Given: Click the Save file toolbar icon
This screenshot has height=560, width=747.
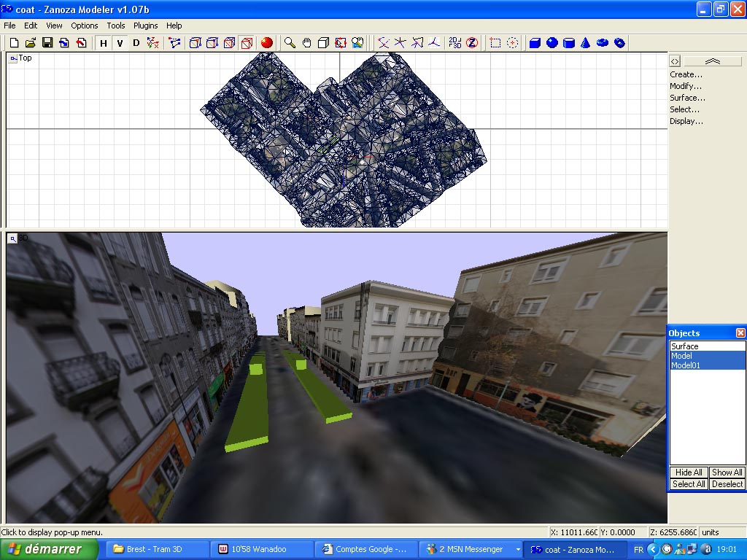Looking at the screenshot, I should pos(47,43).
